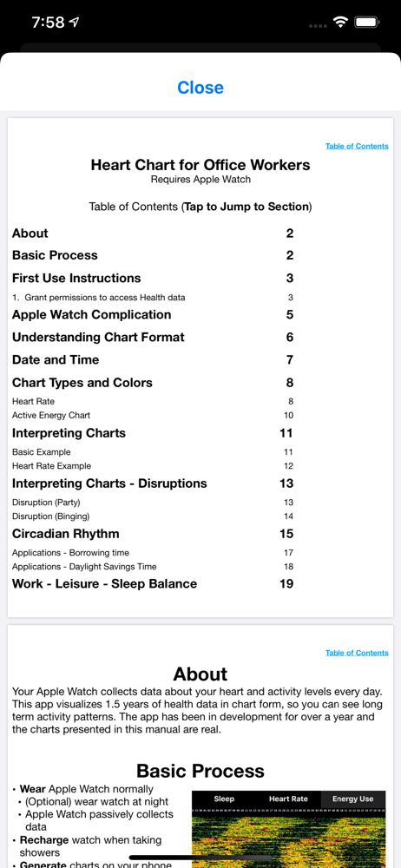The height and width of the screenshot is (868, 401).
Task: Jump to Interpreting Charts - Disruptions
Action: 109,483
